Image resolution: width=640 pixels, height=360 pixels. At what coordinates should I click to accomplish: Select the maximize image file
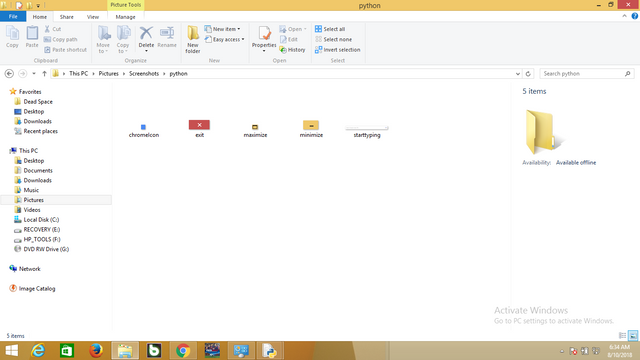[x=255, y=130]
